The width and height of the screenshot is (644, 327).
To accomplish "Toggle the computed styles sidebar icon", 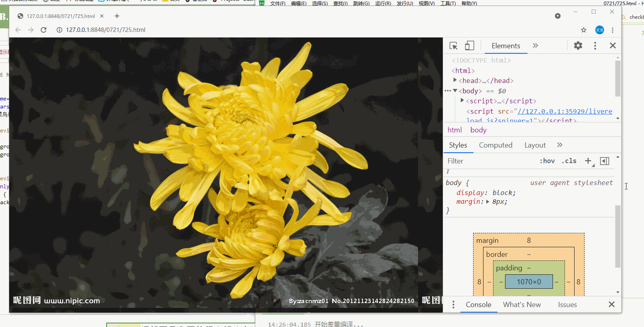I will point(604,161).
